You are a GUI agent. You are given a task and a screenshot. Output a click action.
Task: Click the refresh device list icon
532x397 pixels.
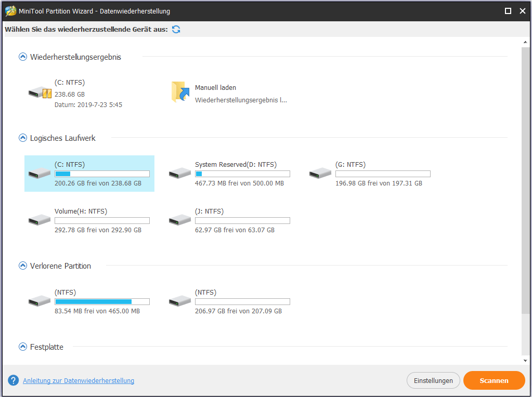[176, 30]
